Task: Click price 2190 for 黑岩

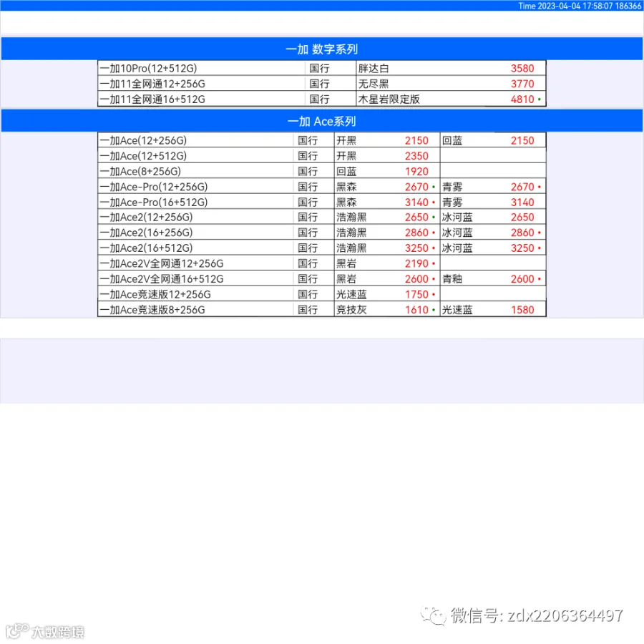Action: [416, 263]
